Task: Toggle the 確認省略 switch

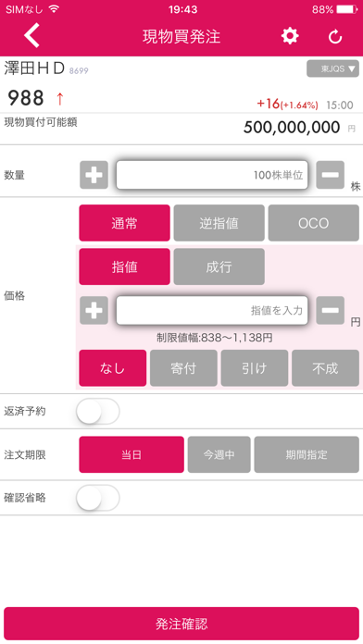Action: (x=98, y=498)
